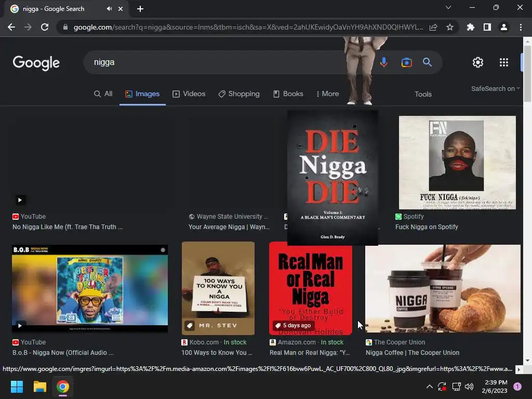Open the Amazon.com result link
This screenshot has height=399, width=532.
[307, 342]
